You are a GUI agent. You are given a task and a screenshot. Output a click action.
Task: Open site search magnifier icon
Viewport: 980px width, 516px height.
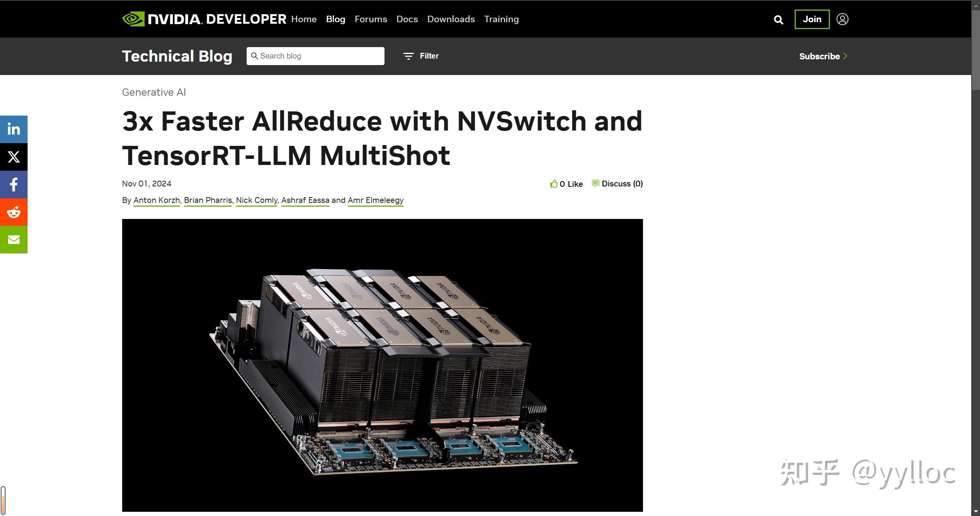(778, 20)
